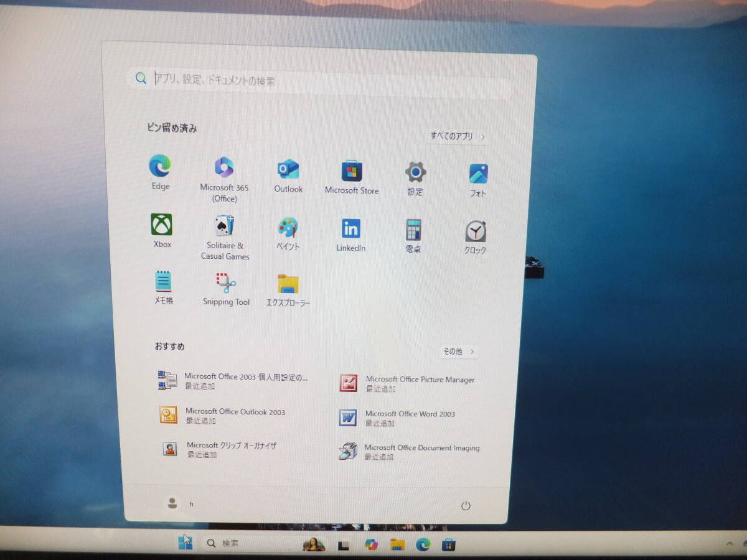
Task: Open エクスプローラー (File Explorer) in pinned apps
Action: (288, 291)
